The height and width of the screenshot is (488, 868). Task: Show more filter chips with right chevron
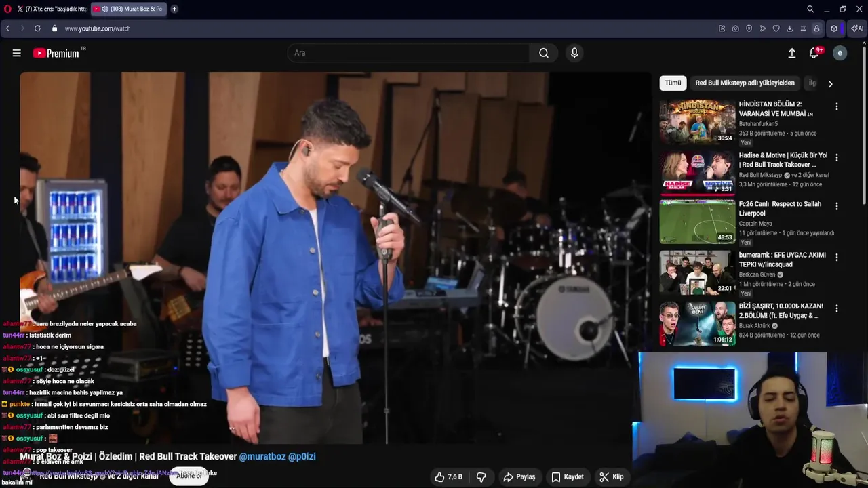coord(830,83)
